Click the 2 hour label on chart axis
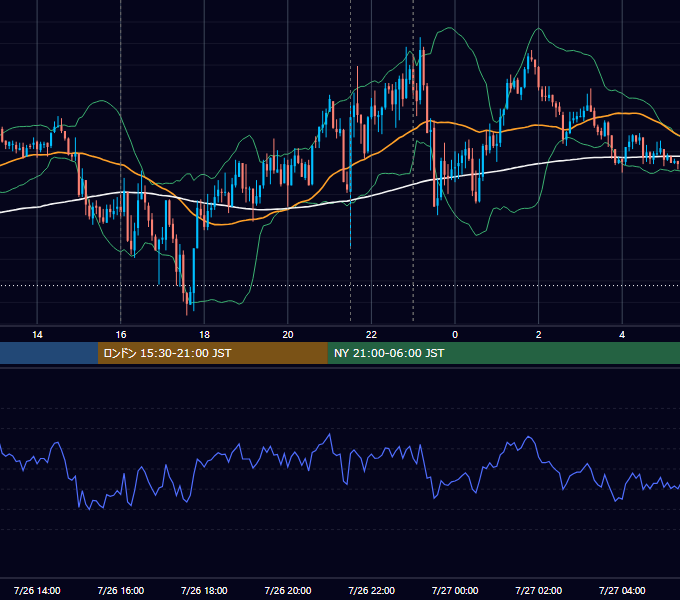680x600 pixels. (539, 335)
